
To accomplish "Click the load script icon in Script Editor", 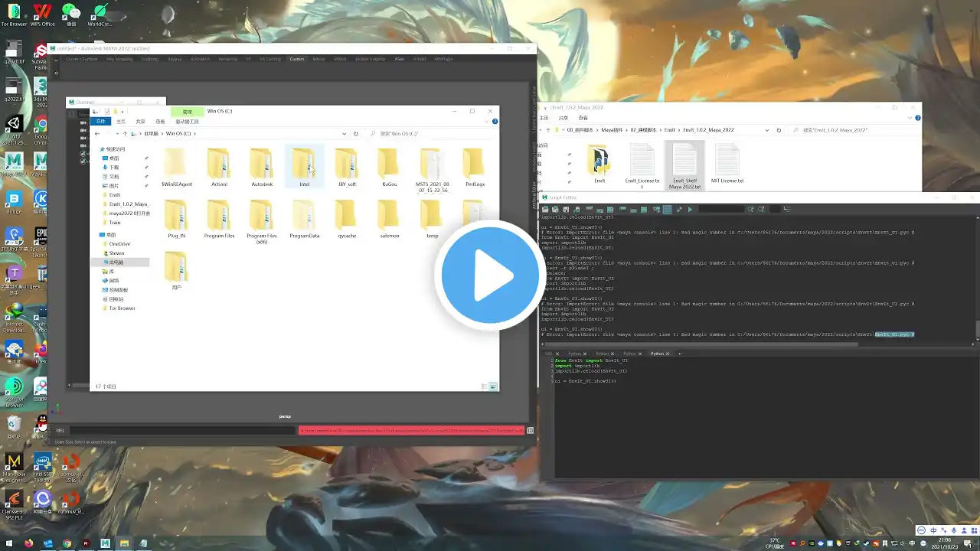I will 545,209.
